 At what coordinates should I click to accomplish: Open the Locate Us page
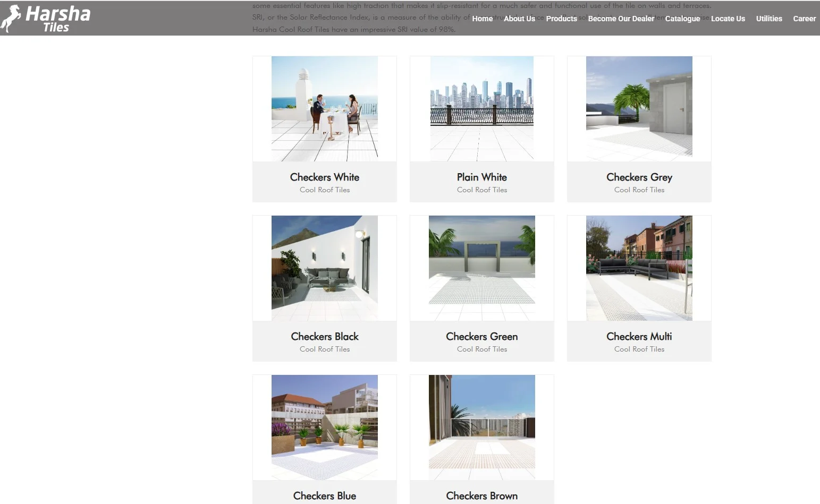point(728,19)
